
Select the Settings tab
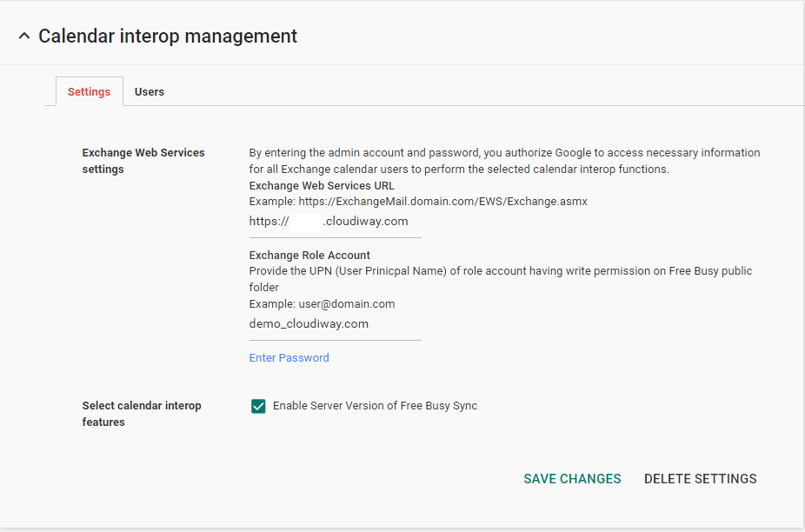pos(89,92)
